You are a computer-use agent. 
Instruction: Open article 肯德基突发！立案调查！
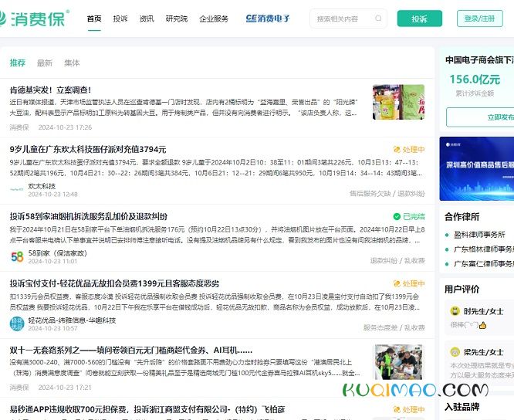point(50,90)
